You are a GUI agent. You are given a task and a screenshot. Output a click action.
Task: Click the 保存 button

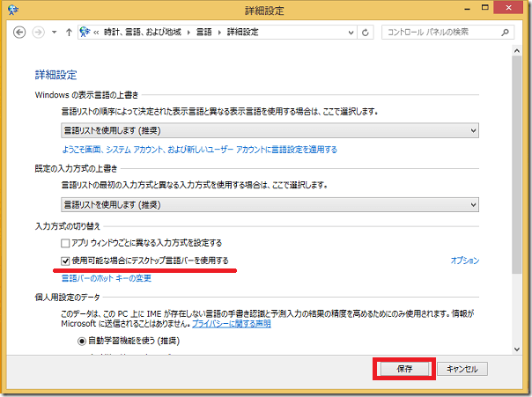pos(403,368)
